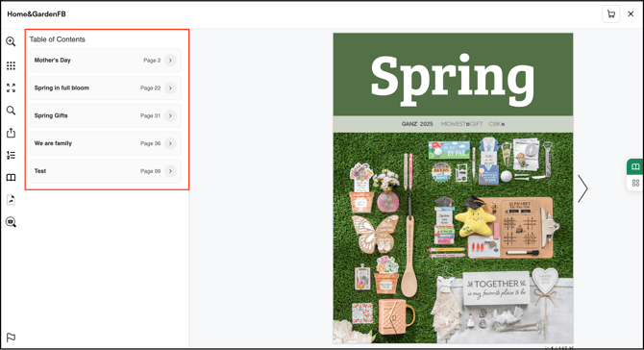Click the Table of Contents heading
The height and width of the screenshot is (350, 644).
pyautogui.click(x=57, y=39)
